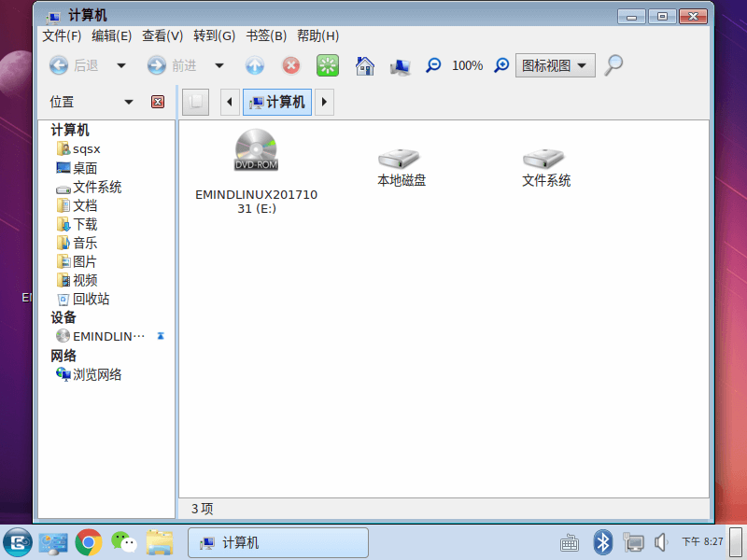The image size is (747, 560).
Task: Open the 转到(G) menu
Action: click(x=215, y=35)
